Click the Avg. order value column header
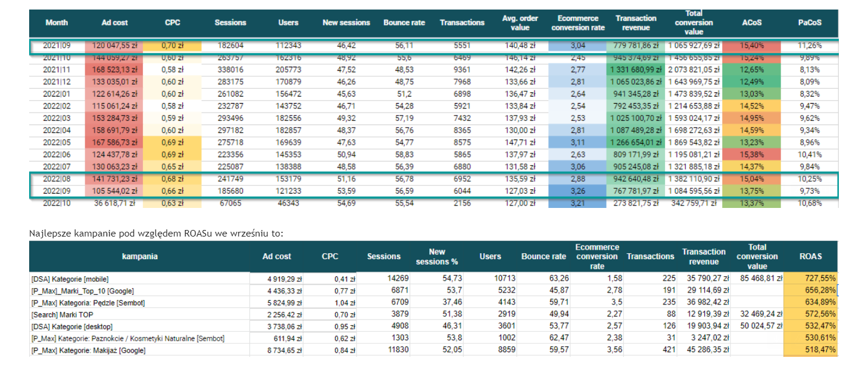 click(520, 23)
